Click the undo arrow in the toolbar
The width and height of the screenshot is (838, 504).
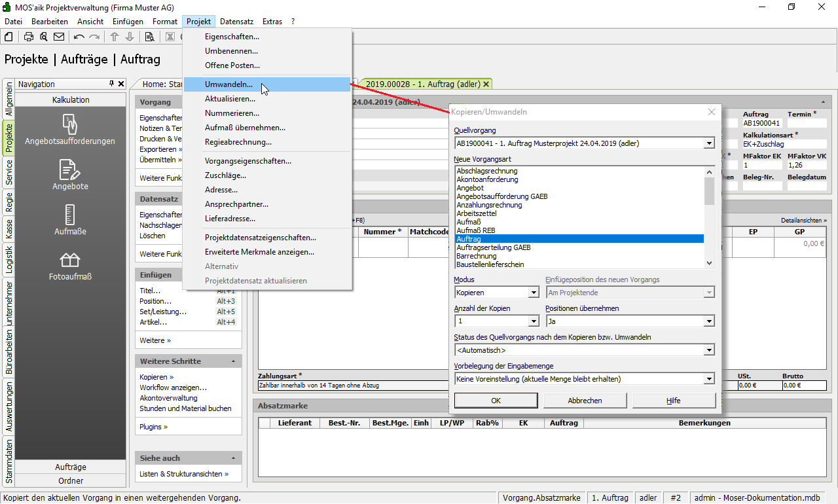point(79,37)
